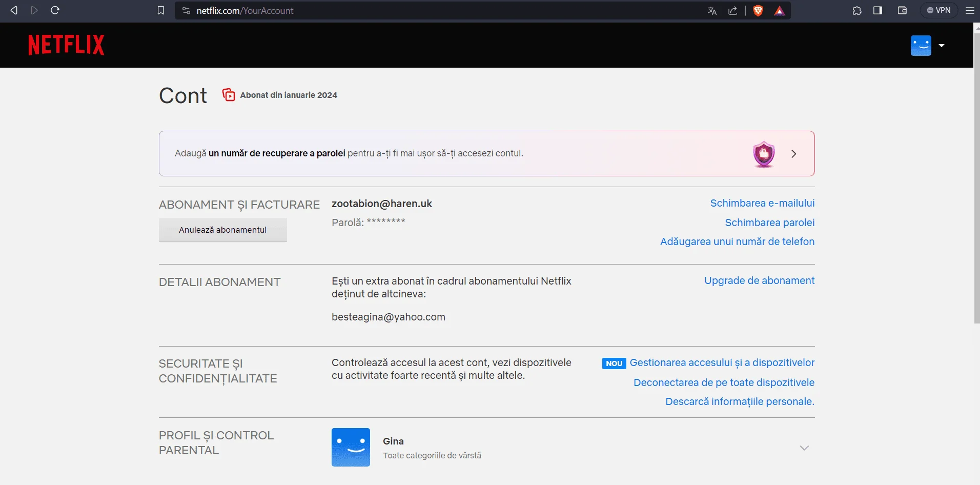Click the Anulează abonamentul button

pos(223,230)
